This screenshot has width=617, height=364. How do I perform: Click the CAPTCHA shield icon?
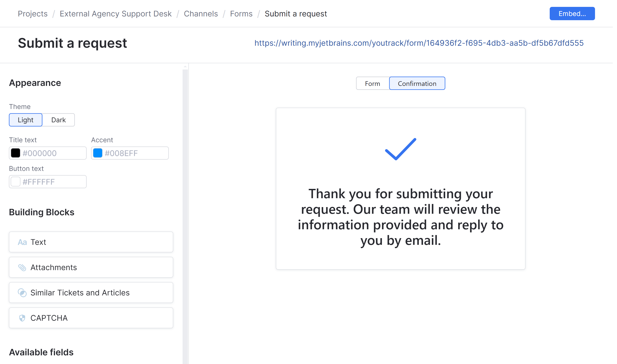pos(22,318)
